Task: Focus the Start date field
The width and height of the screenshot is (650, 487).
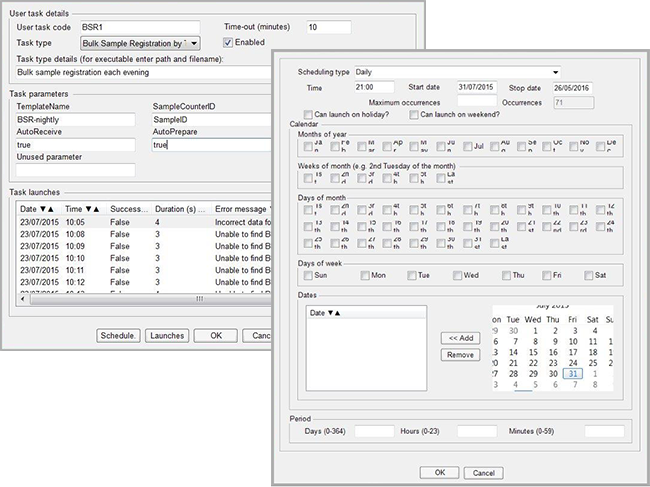Action: click(x=477, y=88)
